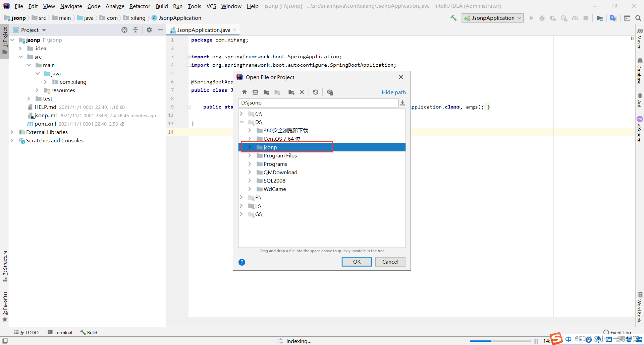Click the Search Everywhere magnifier icon
The height and width of the screenshot is (345, 644).
point(638,18)
